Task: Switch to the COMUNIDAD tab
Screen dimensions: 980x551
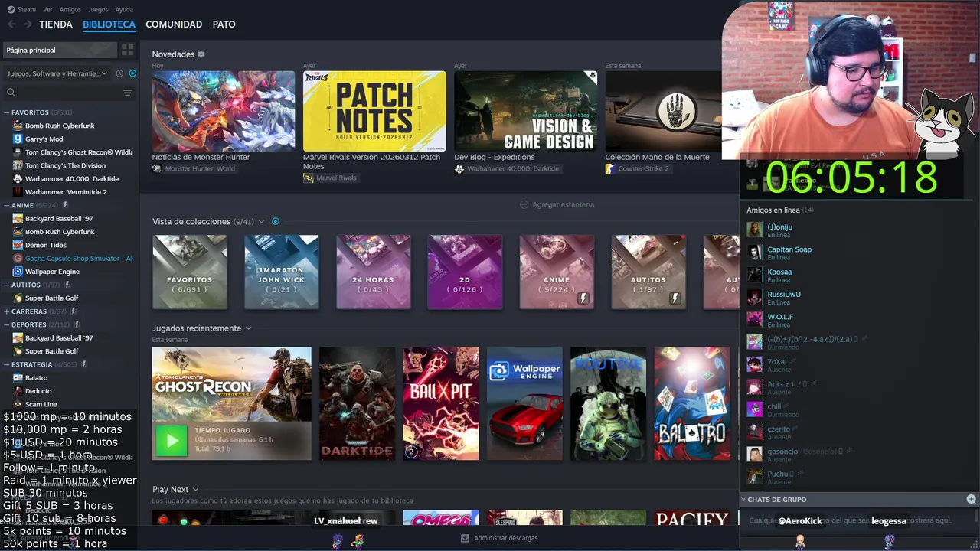Action: coord(174,24)
